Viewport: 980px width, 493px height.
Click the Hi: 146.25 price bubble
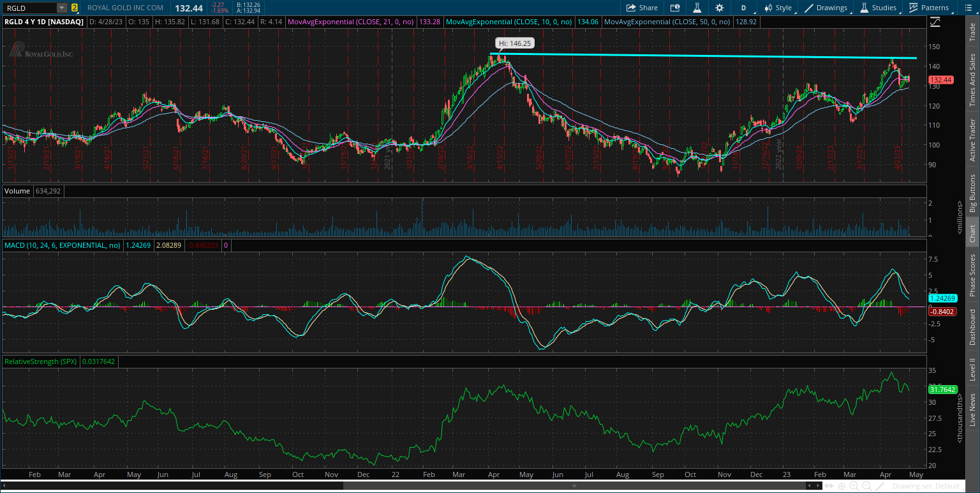click(x=514, y=43)
